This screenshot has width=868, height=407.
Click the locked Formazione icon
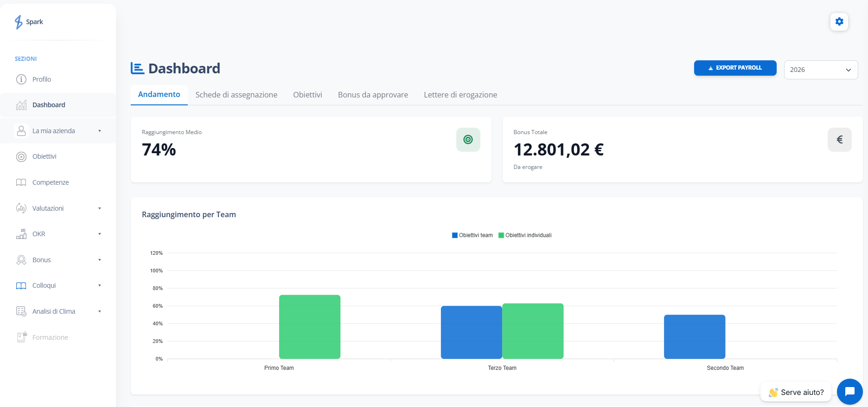tap(22, 337)
